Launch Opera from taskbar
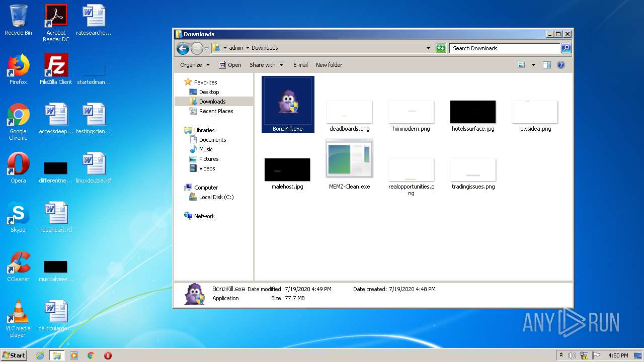The height and width of the screenshot is (362, 644). point(108,355)
